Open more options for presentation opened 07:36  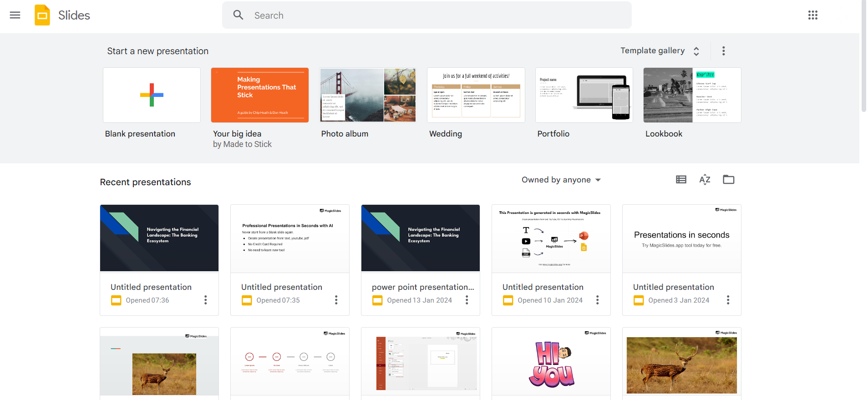[x=206, y=300]
